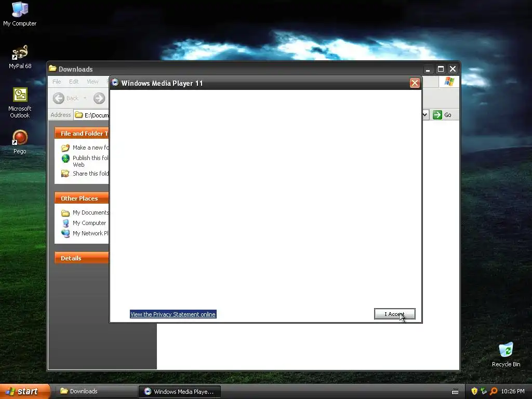Click the Back arrow in Downloads window

(x=59, y=98)
